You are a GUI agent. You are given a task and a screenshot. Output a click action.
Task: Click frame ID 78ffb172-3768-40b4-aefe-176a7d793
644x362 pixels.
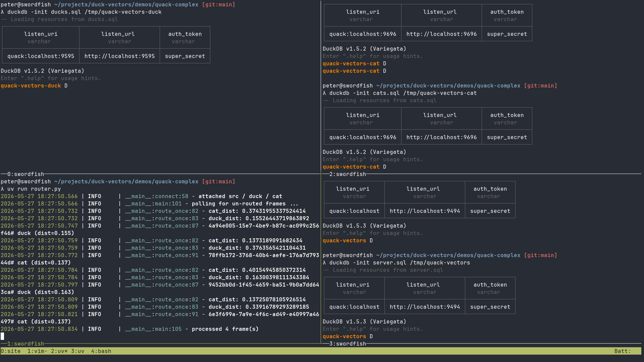(x=264, y=255)
